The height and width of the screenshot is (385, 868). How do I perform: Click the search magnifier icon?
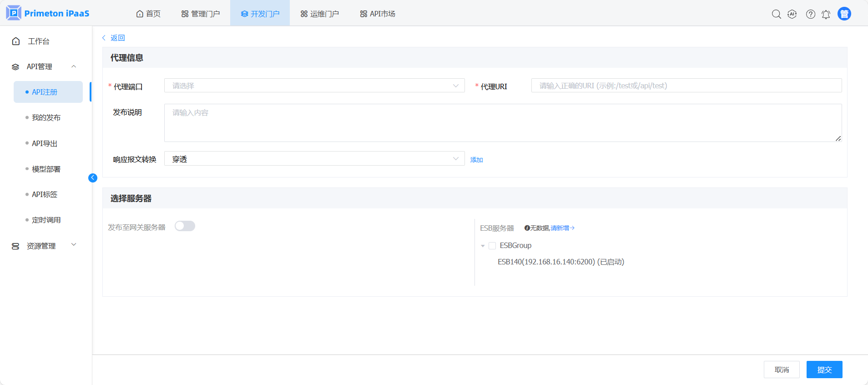776,14
